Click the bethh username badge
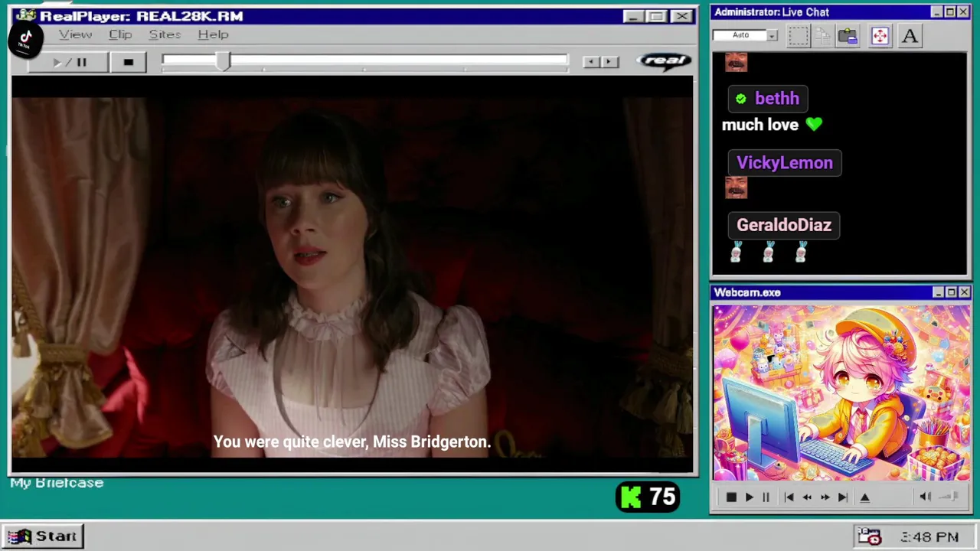This screenshot has height=551, width=980. (x=766, y=98)
